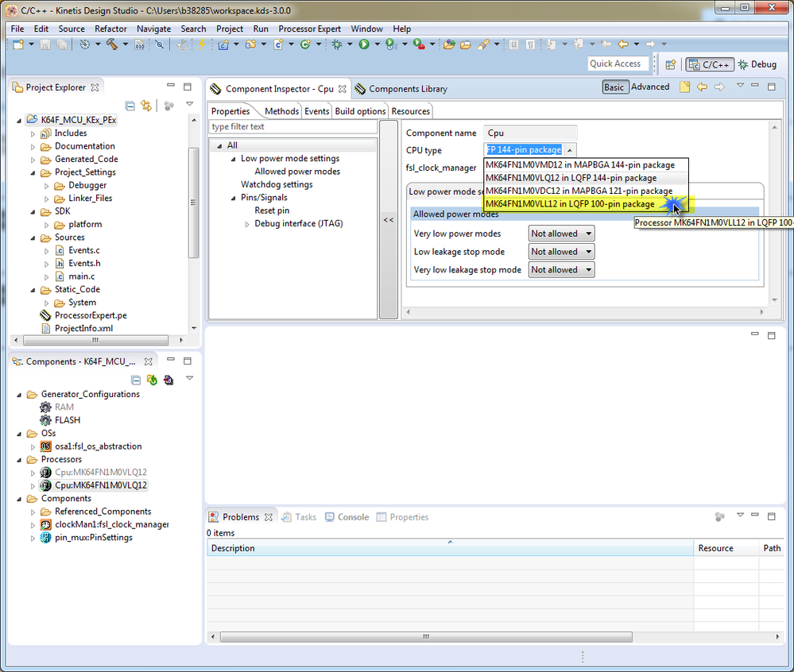This screenshot has width=794, height=672.
Task: Click the Problems view filter icon
Action: [719, 516]
